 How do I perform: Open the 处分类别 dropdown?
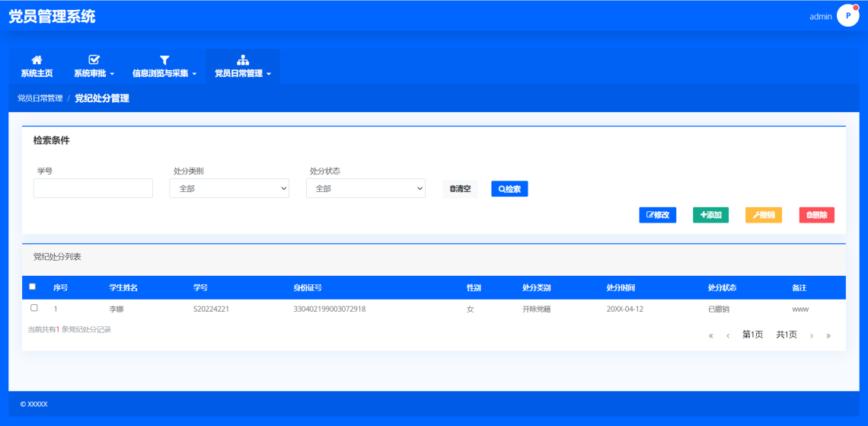229,188
